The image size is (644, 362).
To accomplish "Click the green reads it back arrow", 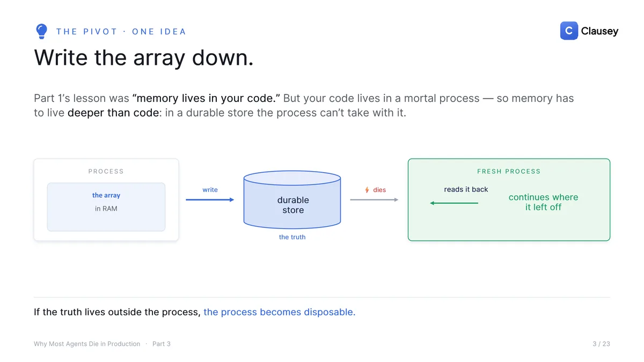I will 453,203.
